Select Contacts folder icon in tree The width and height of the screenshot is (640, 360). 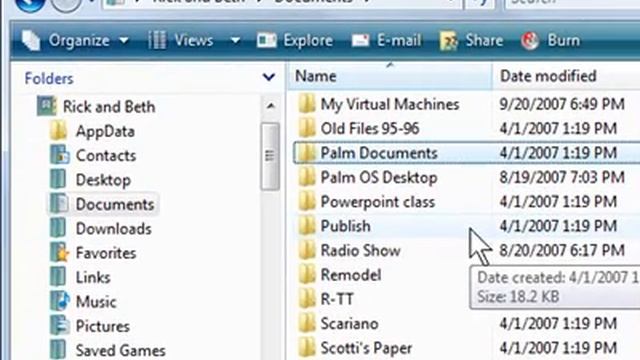(59, 155)
